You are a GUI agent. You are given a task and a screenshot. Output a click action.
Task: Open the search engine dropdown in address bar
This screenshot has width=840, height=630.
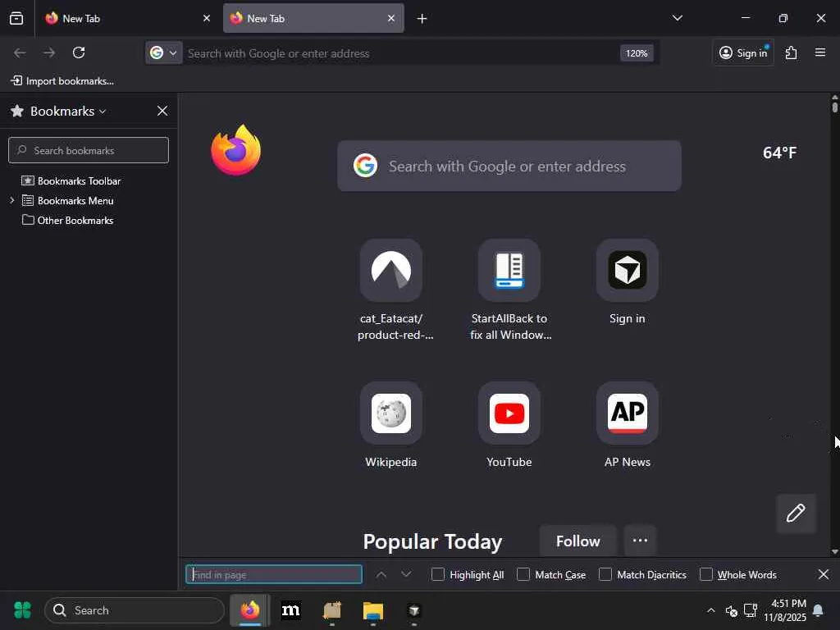tap(164, 52)
